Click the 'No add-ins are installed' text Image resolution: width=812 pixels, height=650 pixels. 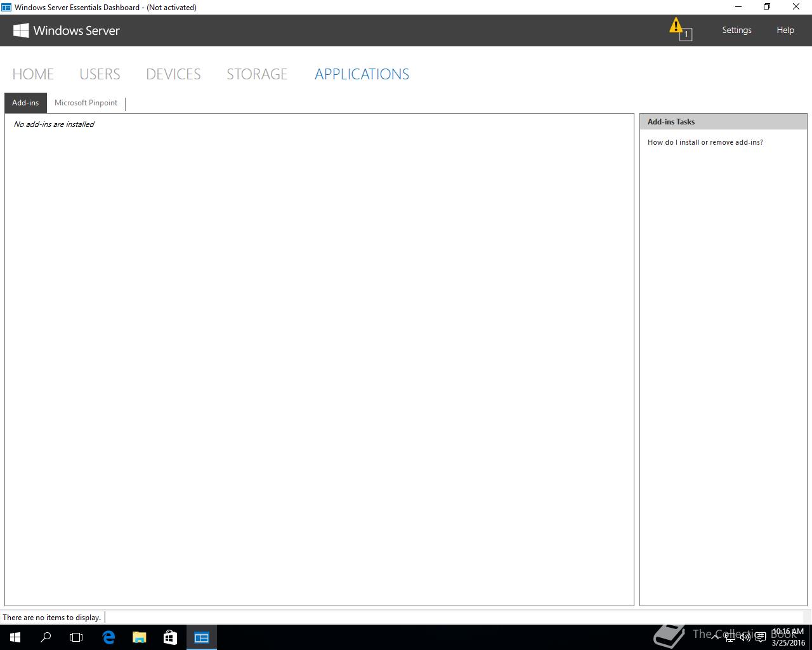point(54,124)
